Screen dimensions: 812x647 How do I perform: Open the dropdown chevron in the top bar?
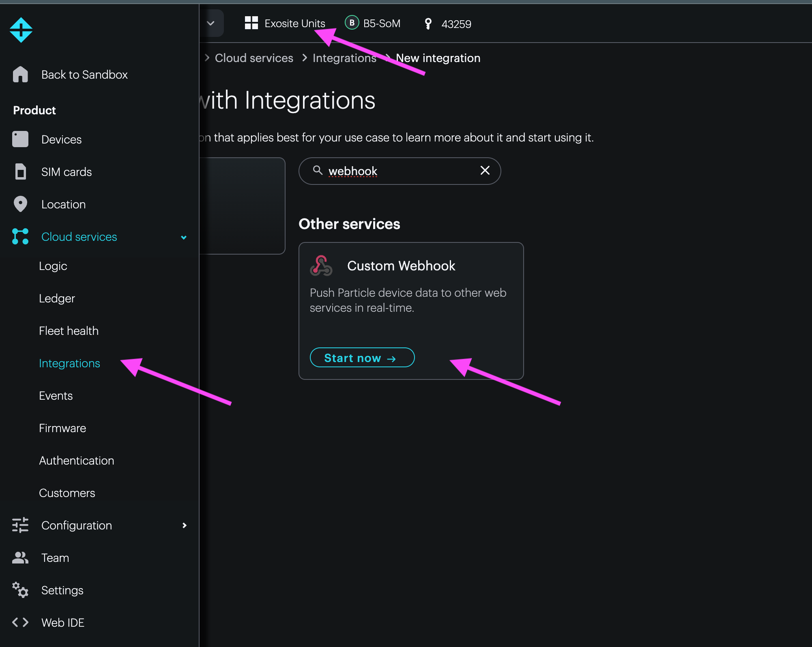click(211, 23)
